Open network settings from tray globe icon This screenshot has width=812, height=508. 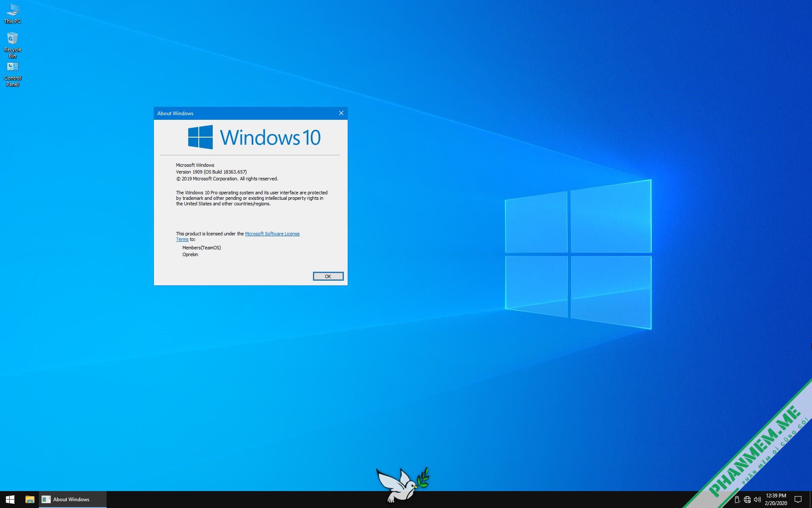point(747,500)
